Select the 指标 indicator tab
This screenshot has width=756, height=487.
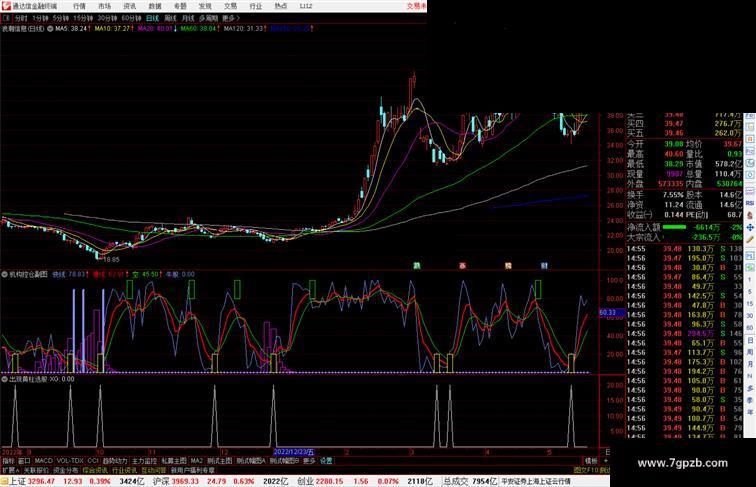pyautogui.click(x=8, y=461)
